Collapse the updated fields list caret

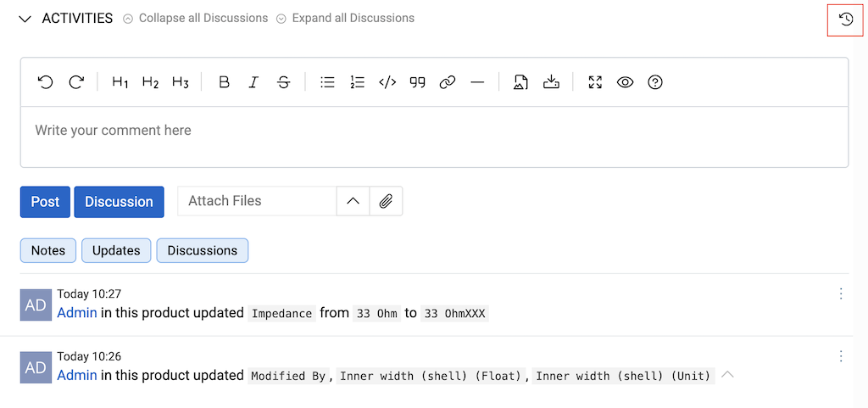pyautogui.click(x=727, y=374)
